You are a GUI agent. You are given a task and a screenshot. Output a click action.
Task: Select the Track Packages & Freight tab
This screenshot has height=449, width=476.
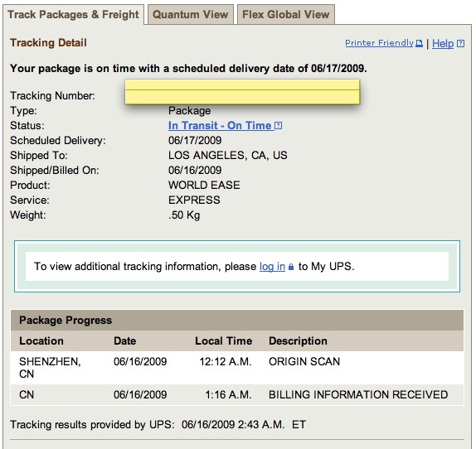pyautogui.click(x=73, y=14)
